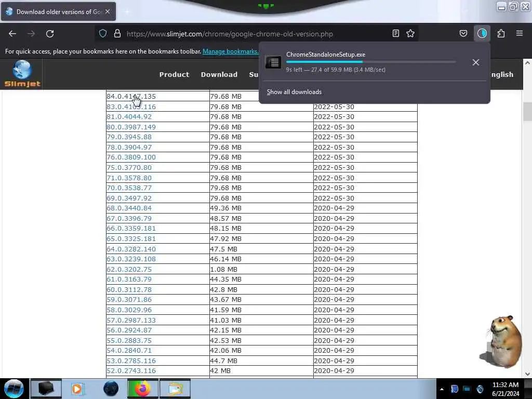
Task: Open the file explorer taskbar icon
Action: coord(175,389)
